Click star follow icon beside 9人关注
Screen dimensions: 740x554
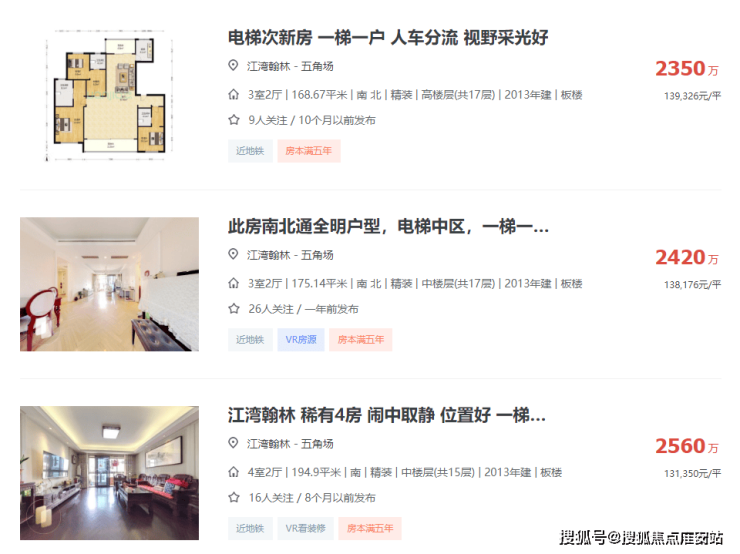point(234,120)
